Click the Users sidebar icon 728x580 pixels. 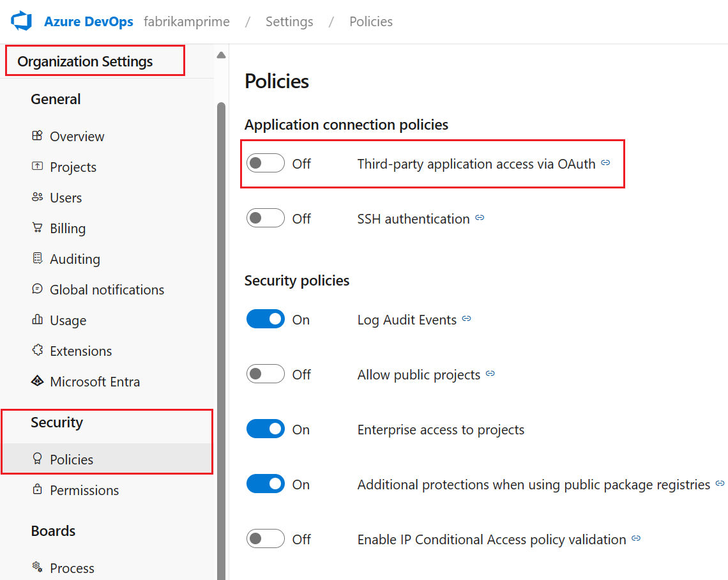37,197
